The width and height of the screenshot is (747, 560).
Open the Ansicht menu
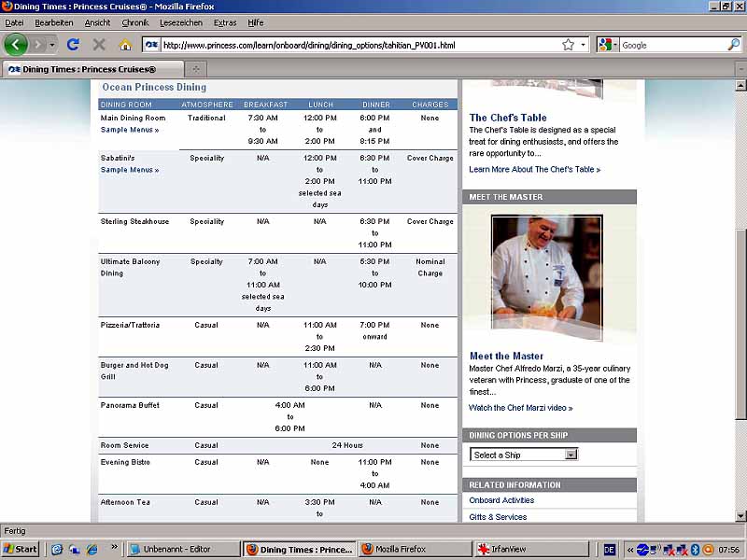pyautogui.click(x=97, y=22)
